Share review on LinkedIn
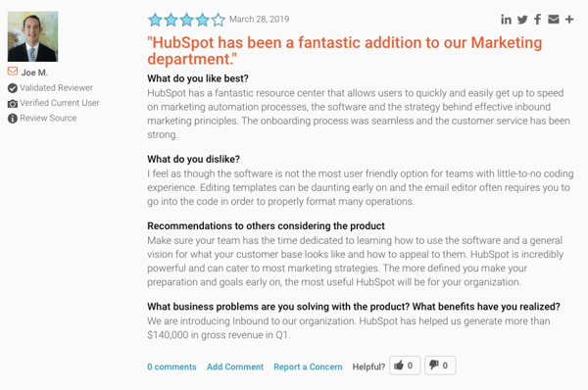This screenshot has width=588, height=390. tap(506, 20)
